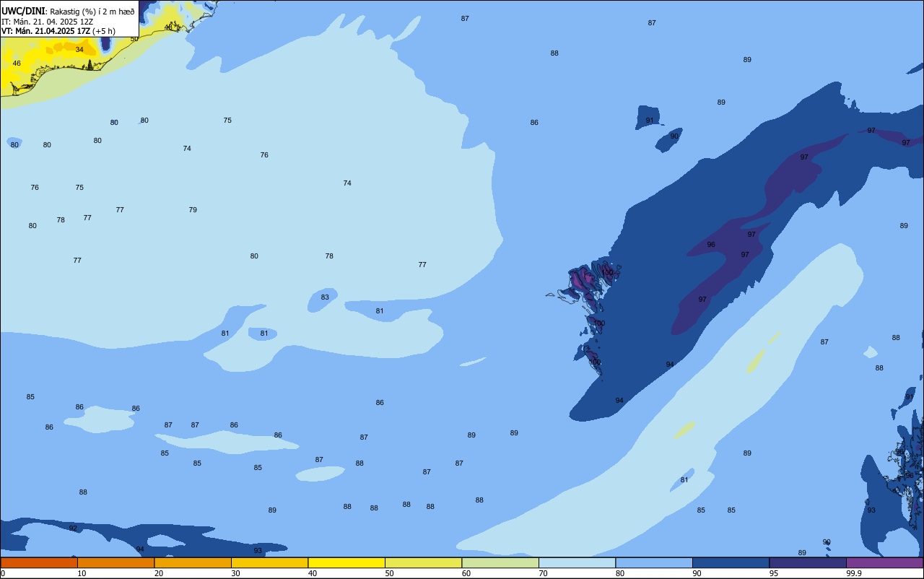The height and width of the screenshot is (579, 924).
Task: Click the 96 value in the indigo band
Action: [x=711, y=245]
